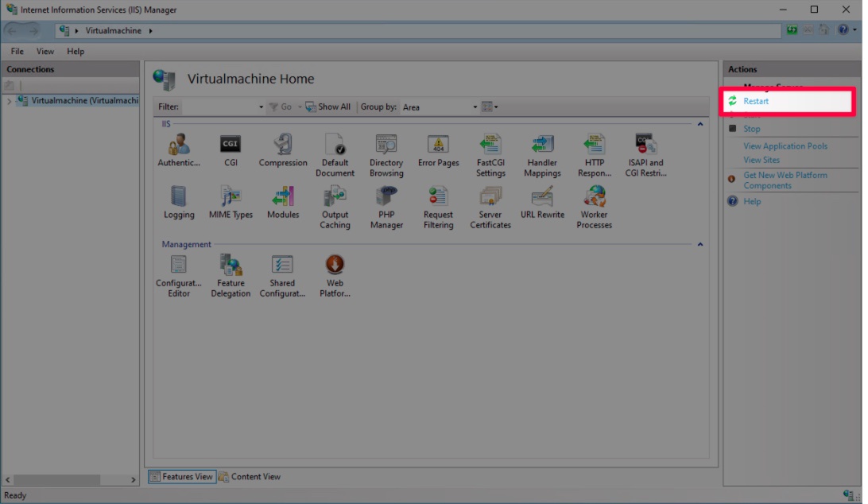Image resolution: width=868 pixels, height=504 pixels.
Task: Open Shared Configuration
Action: [282, 276]
